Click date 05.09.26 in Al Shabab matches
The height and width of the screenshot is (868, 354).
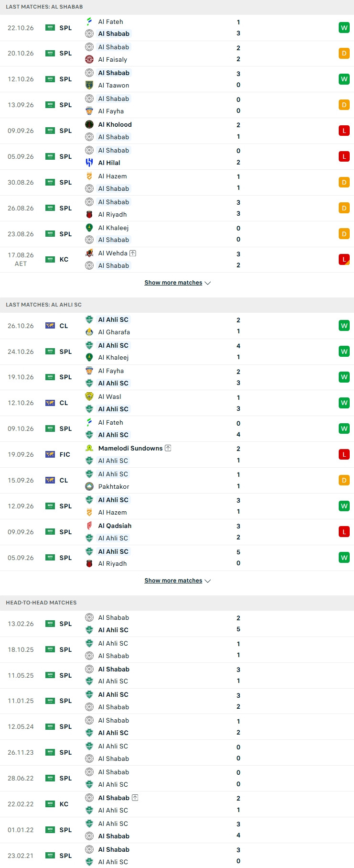pos(21,156)
